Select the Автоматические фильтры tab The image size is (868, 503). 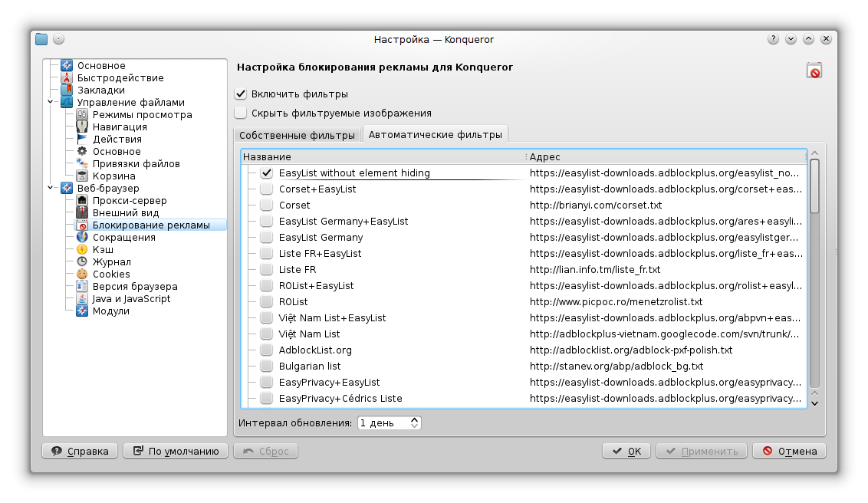click(435, 133)
